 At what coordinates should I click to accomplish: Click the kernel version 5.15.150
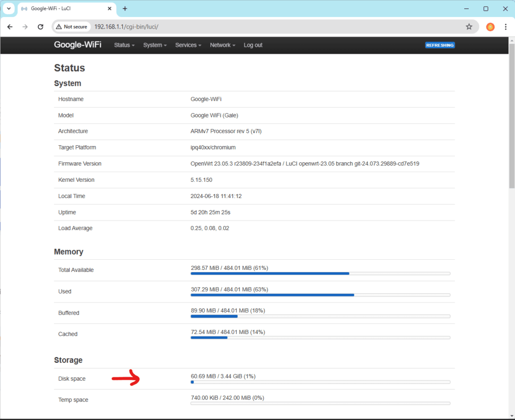tap(201, 180)
